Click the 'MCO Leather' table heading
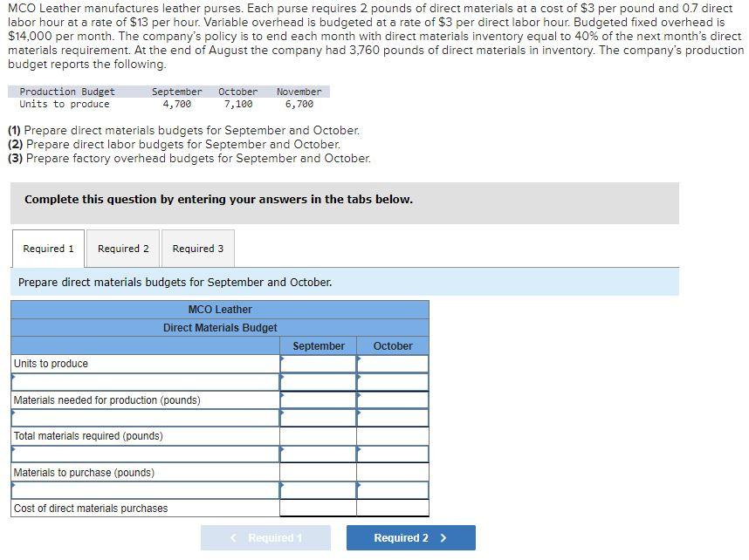This screenshot has width=749, height=560. tap(220, 310)
